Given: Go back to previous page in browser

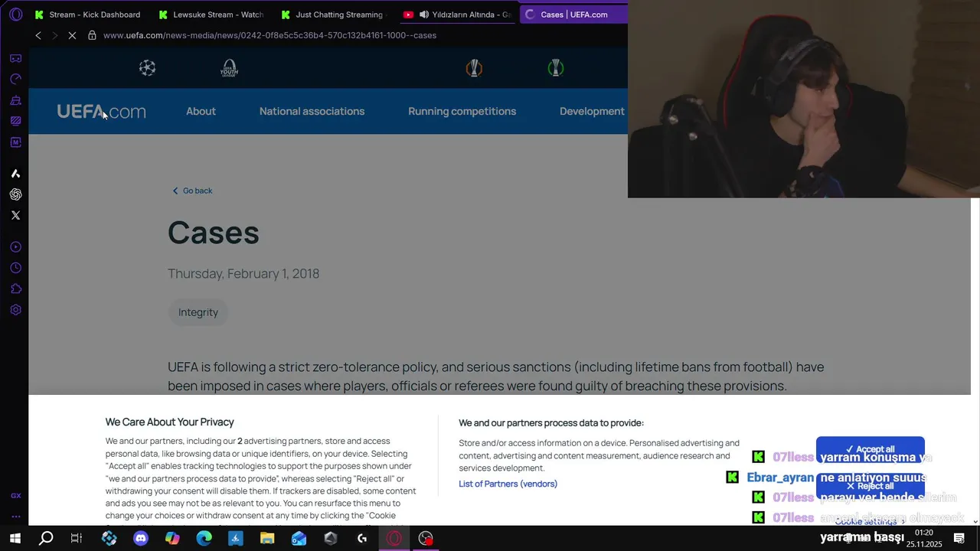Looking at the screenshot, I should click(38, 35).
